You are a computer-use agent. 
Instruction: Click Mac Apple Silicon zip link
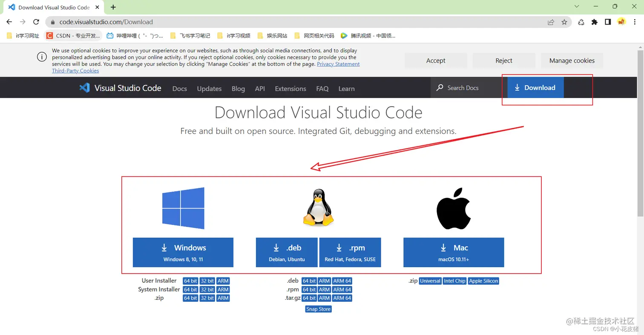point(483,281)
